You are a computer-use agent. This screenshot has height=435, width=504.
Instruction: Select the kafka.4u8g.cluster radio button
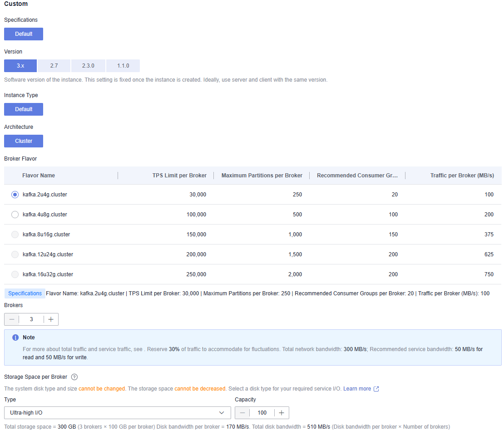(15, 215)
